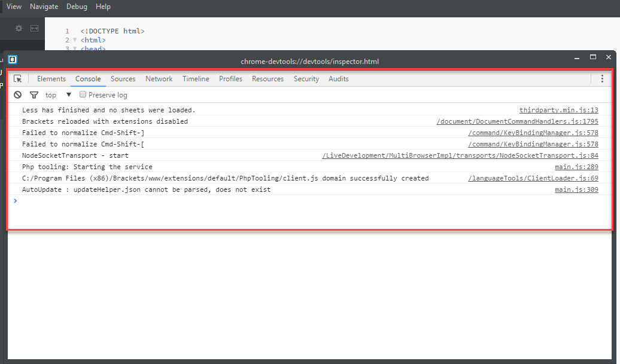Screen dimensions: 620x364
Task: Click the split view icon next to the gear
Action: click(34, 28)
